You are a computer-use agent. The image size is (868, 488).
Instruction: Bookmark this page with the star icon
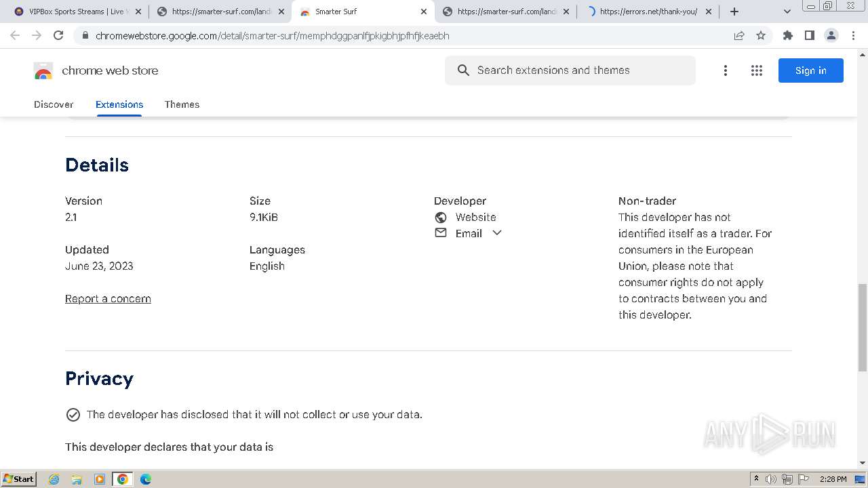coord(761,36)
